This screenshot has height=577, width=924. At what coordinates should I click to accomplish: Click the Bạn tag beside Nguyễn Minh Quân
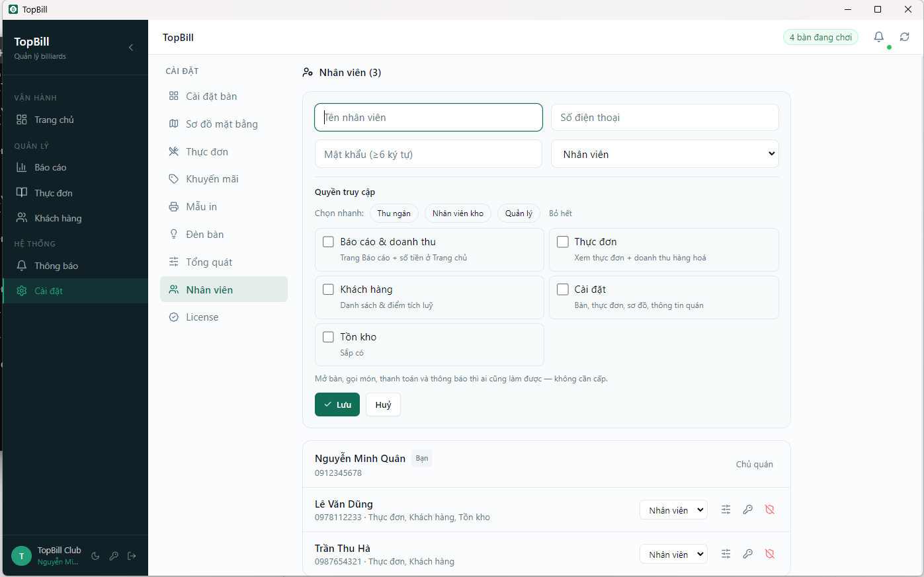tap(422, 458)
